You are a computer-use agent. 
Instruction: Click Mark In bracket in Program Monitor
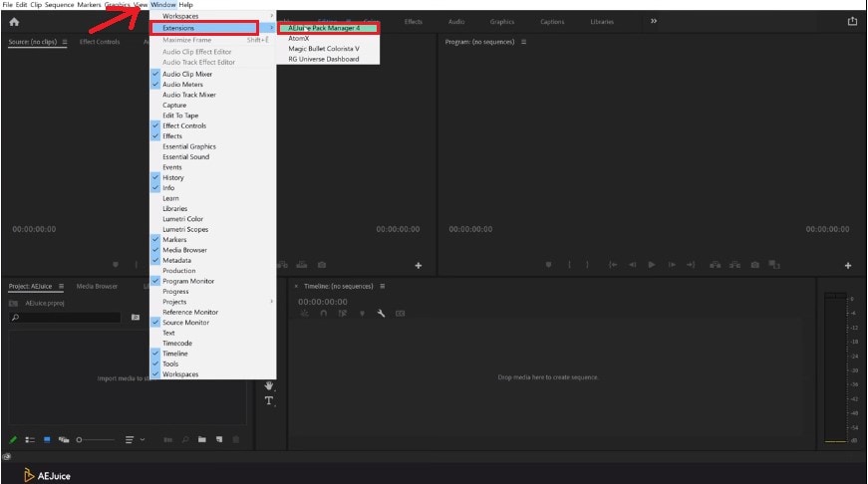[x=569, y=265]
